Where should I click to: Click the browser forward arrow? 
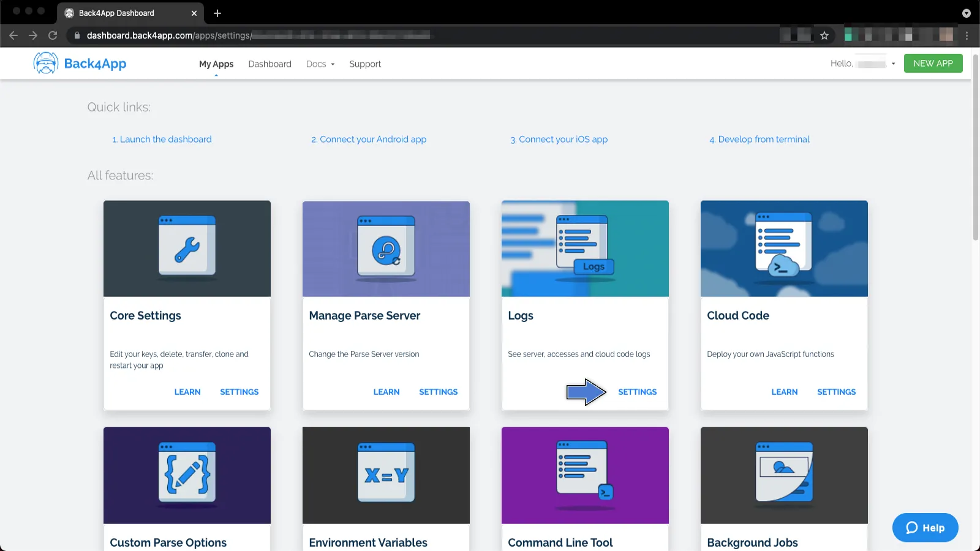coord(33,36)
